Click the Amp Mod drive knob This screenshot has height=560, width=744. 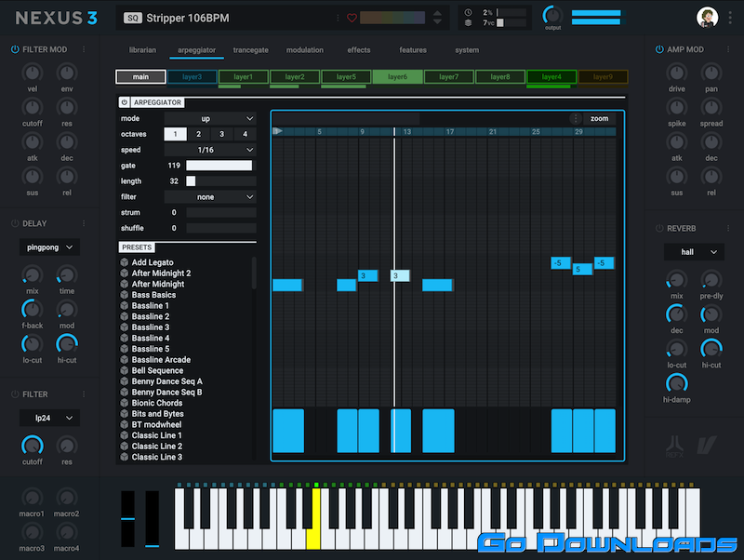coord(677,73)
